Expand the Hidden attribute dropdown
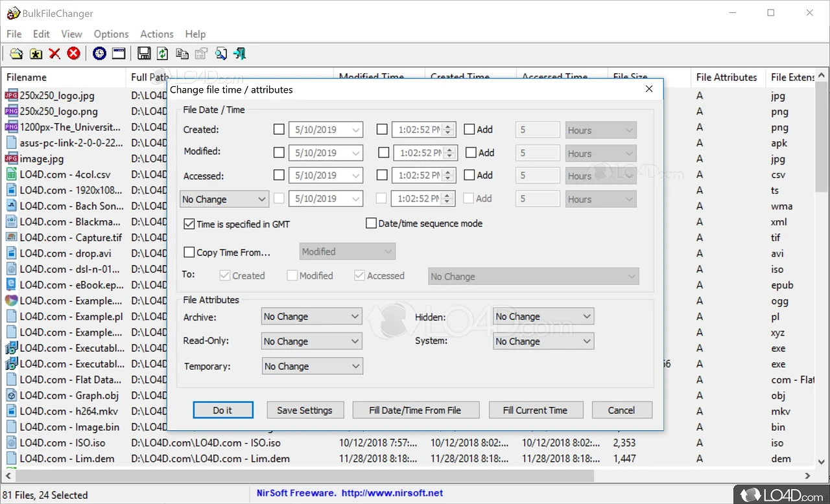The height and width of the screenshot is (504, 830). pyautogui.click(x=543, y=317)
